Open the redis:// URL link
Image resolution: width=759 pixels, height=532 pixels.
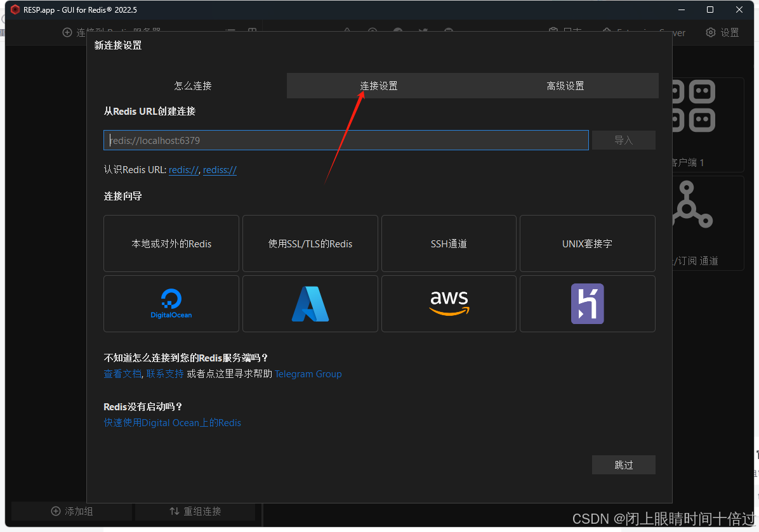pyautogui.click(x=183, y=170)
